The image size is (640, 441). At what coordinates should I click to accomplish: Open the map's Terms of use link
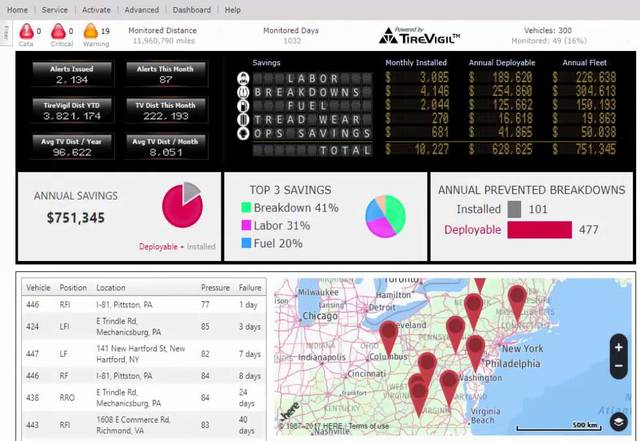click(x=369, y=427)
